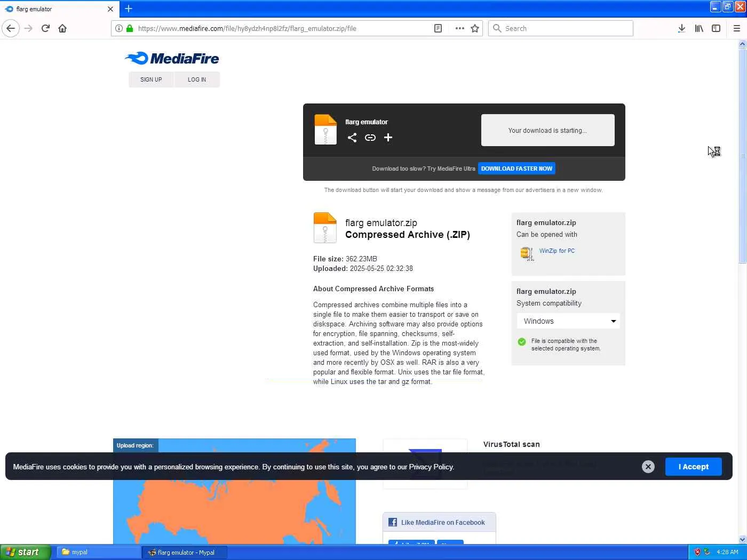Click the 'VirusTotal scan' heading
Viewport: 747px width, 560px height.
click(512, 444)
